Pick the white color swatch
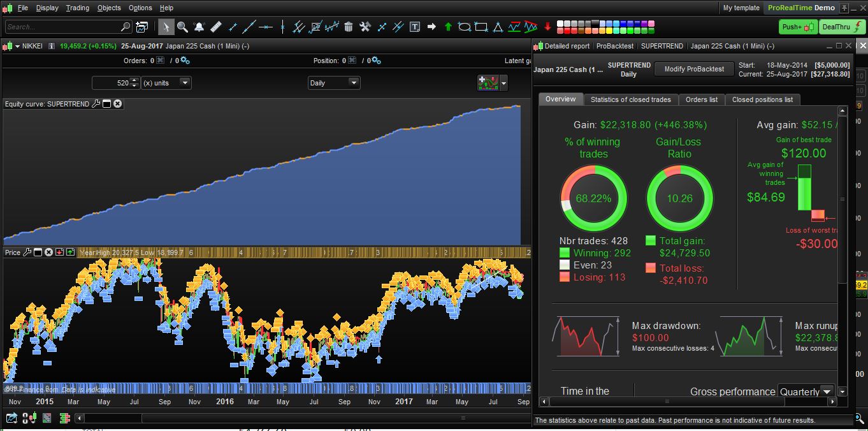 [560, 24]
